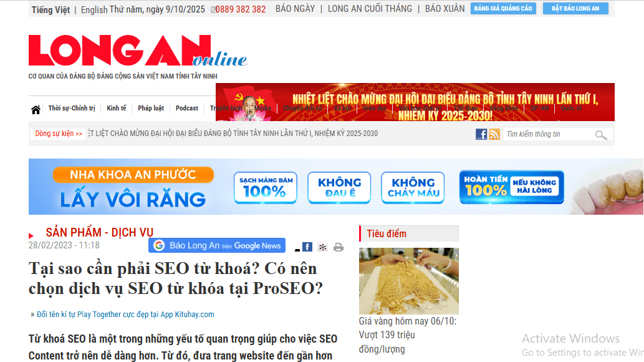Click the Đặt báo Long An button
The width and height of the screenshot is (644, 362).
(575, 8)
